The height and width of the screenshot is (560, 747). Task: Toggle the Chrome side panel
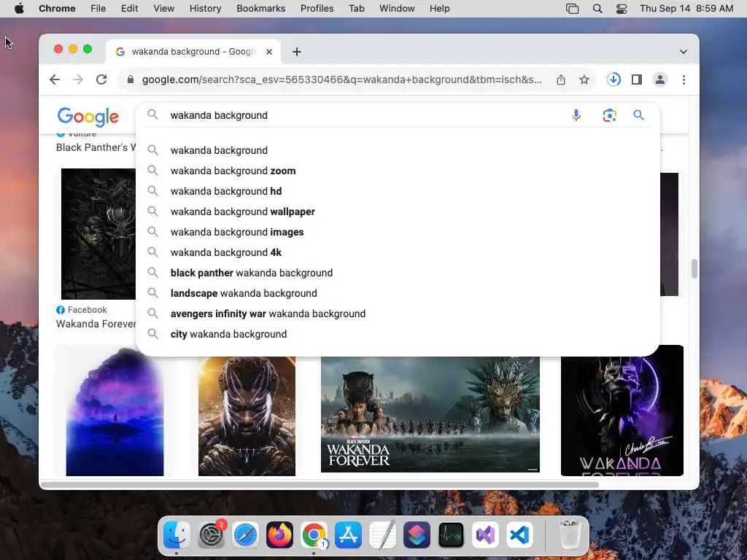(636, 79)
